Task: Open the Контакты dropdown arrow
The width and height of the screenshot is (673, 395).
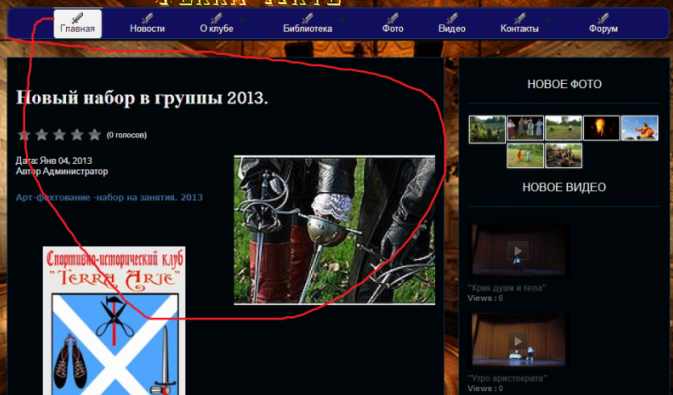Action: click(x=549, y=20)
